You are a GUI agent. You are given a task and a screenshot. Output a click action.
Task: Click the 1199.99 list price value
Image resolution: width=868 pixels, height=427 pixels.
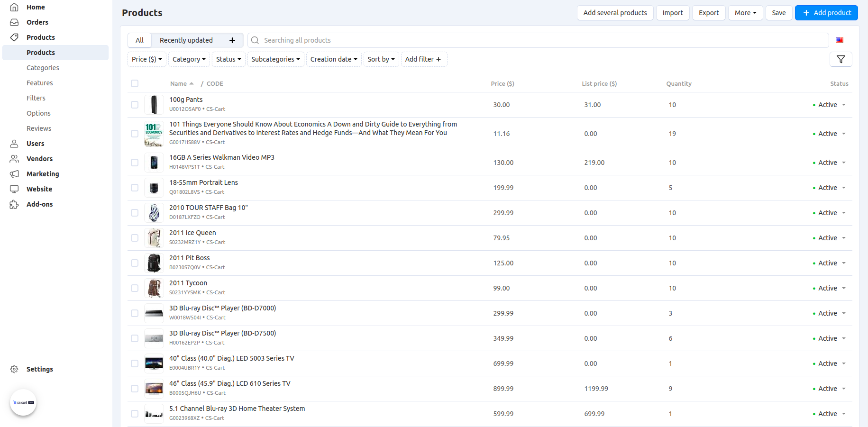596,389
